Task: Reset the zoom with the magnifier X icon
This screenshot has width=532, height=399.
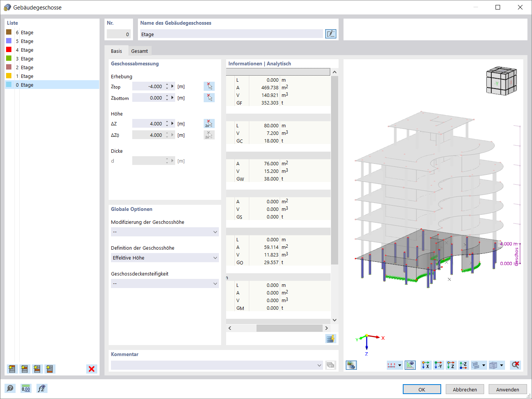Action: pyautogui.click(x=515, y=365)
